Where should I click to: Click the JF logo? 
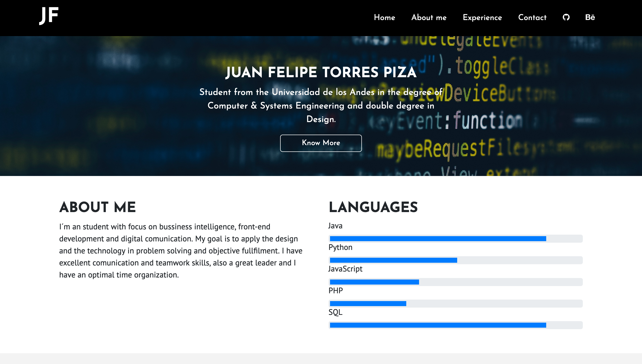pyautogui.click(x=49, y=16)
